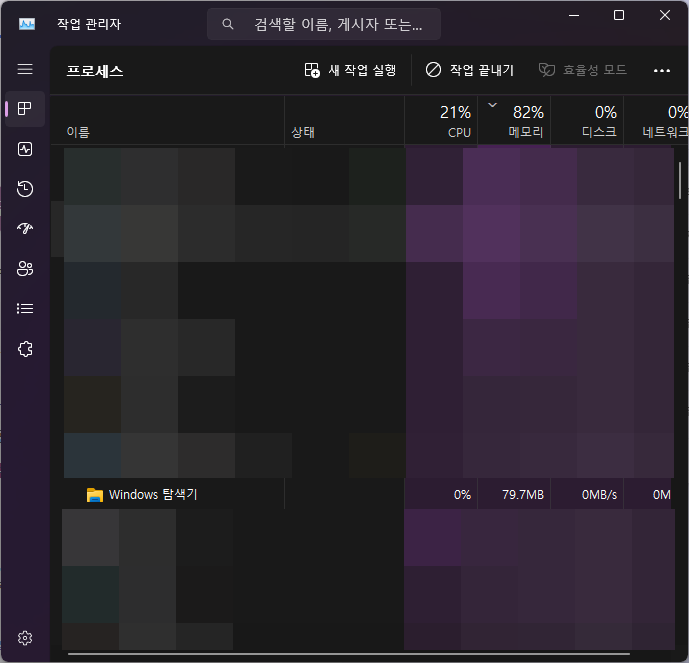
Task: Close the Task Manager window
Action: 665,15
